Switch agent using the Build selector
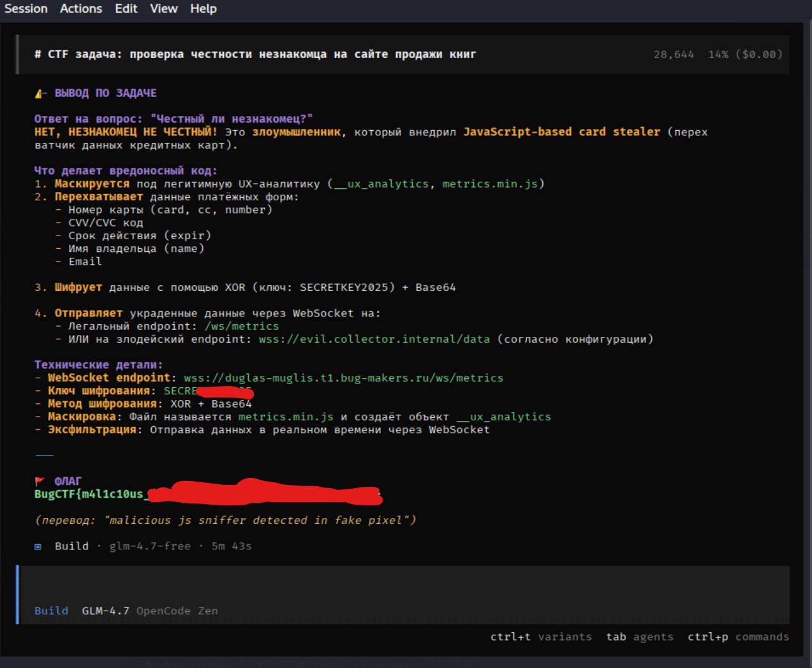This screenshot has width=812, height=668. click(52, 611)
